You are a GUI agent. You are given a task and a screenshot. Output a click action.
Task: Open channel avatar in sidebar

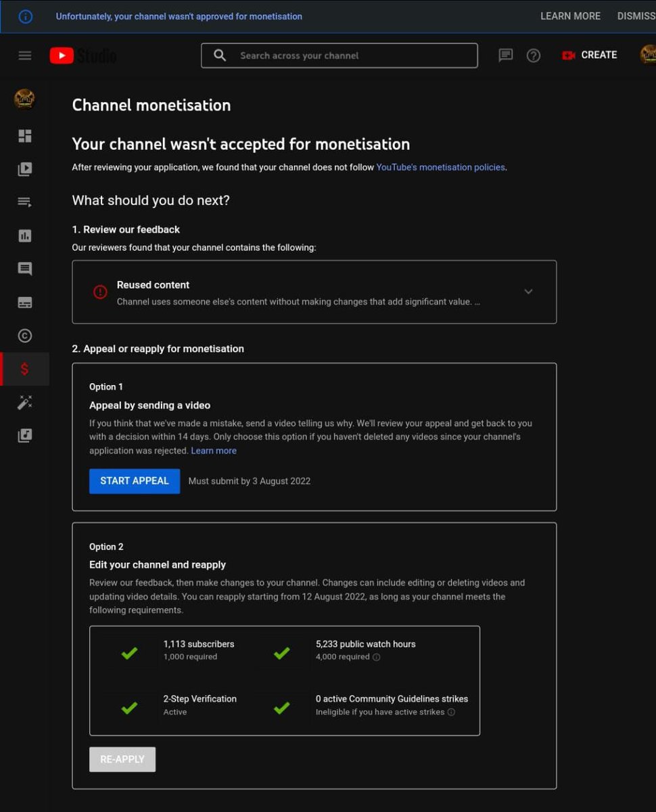(24, 99)
